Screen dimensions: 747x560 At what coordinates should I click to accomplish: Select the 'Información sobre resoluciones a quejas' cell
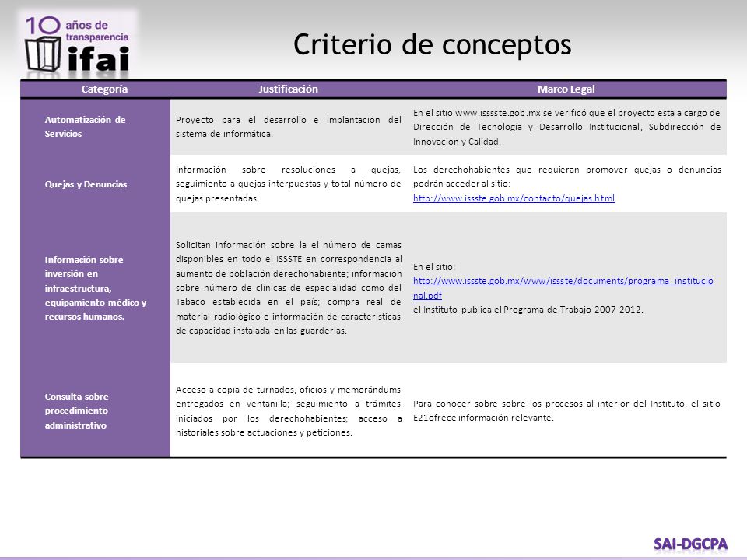point(288,184)
